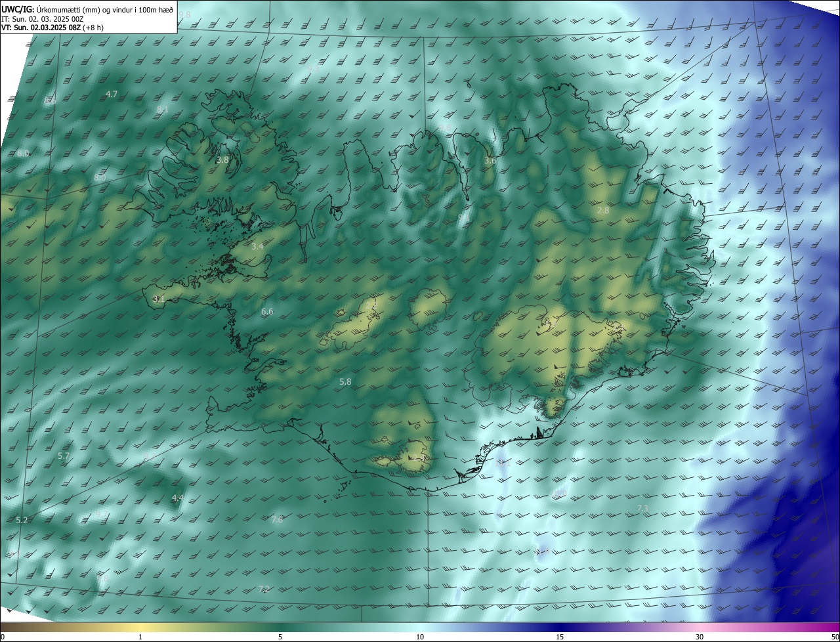Click the "VT: Sun. 02.03.2025 08Z (+8 h)" line
The height and width of the screenshot is (642, 840).
pos(52,28)
